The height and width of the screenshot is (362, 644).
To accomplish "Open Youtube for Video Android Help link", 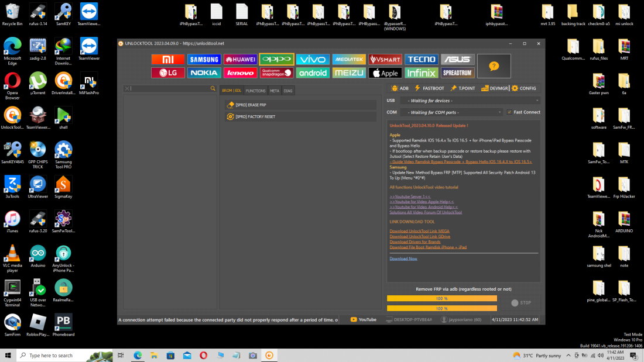I will tap(423, 207).
